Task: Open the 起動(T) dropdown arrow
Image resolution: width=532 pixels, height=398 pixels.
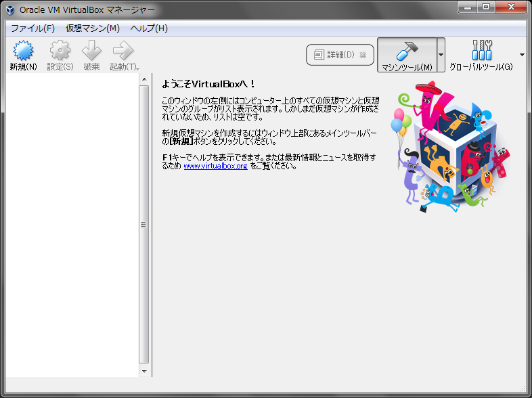Action: pyautogui.click(x=138, y=69)
